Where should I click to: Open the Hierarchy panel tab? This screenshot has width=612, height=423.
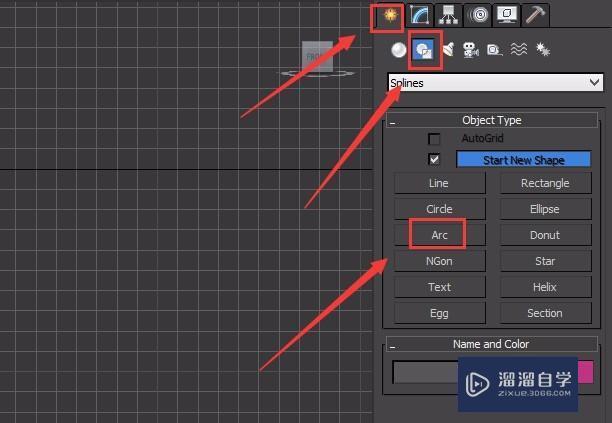tap(449, 16)
